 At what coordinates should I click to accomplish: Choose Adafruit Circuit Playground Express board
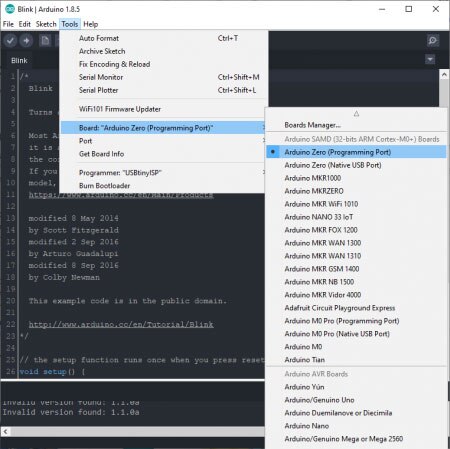pos(356,308)
